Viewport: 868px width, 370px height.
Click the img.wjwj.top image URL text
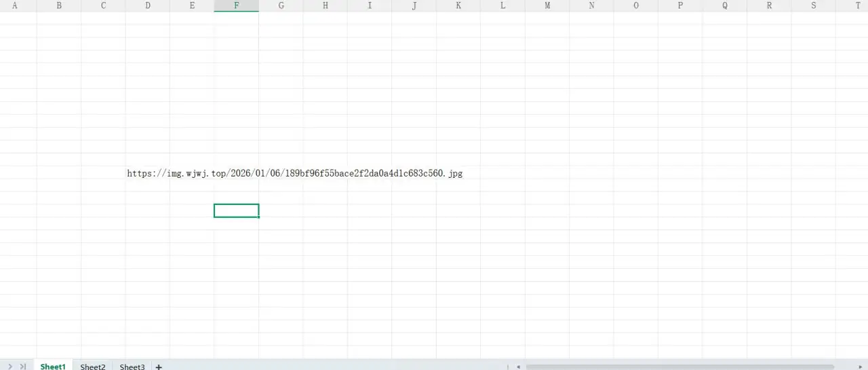click(295, 174)
